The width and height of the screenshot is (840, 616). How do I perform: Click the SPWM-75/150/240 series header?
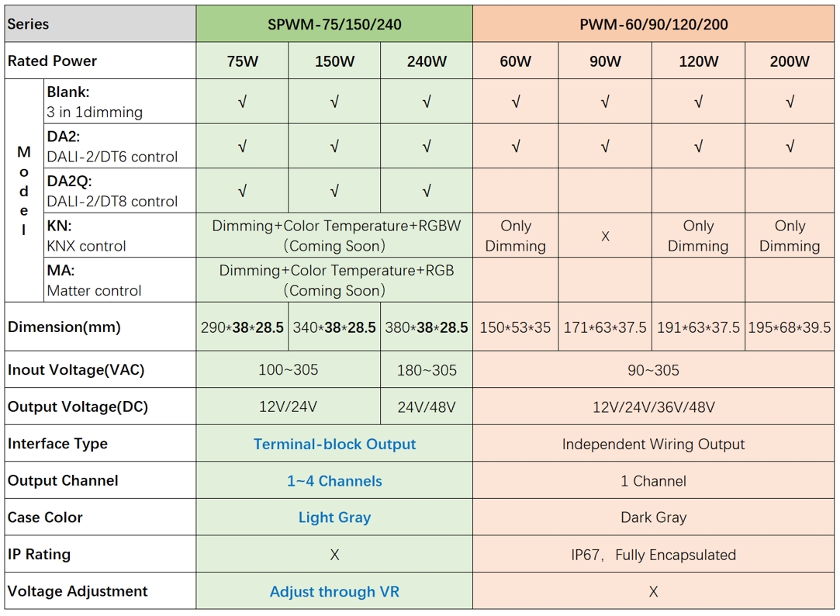(334, 24)
